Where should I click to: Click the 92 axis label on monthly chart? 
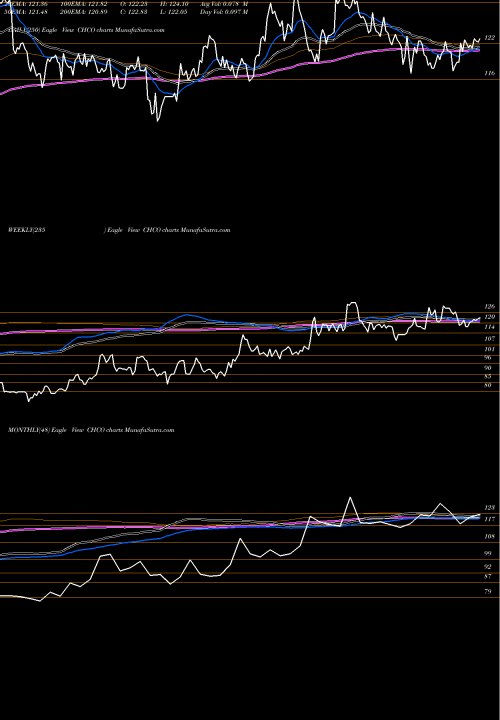pos(488,567)
